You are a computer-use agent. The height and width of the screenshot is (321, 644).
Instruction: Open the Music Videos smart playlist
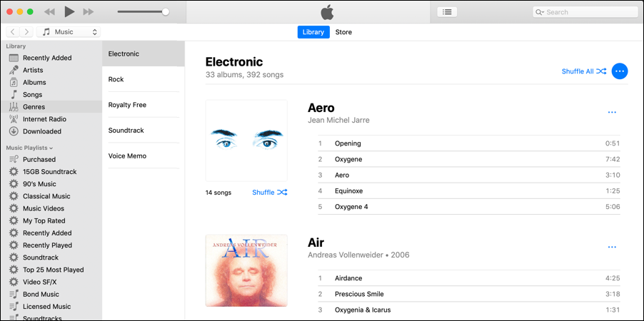[x=51, y=208]
